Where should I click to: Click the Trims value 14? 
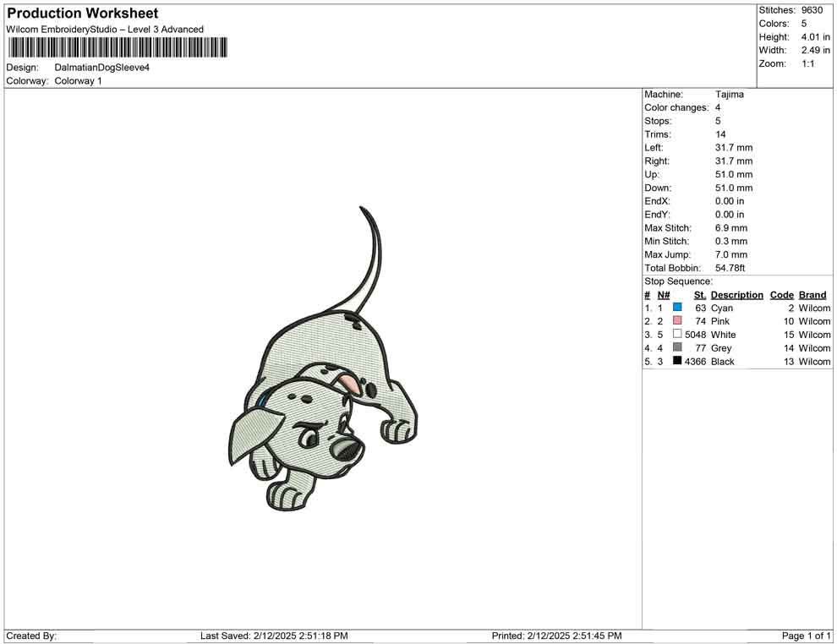coord(720,134)
